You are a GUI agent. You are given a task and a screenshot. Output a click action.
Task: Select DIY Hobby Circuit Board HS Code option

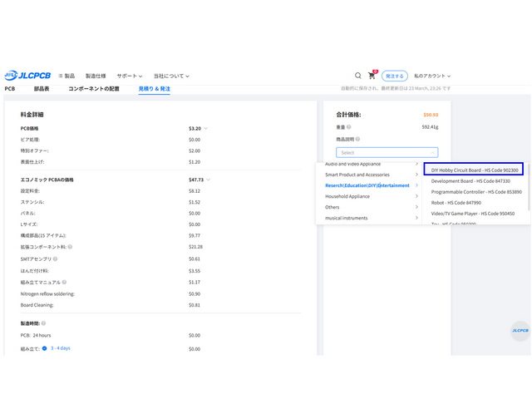(x=474, y=170)
